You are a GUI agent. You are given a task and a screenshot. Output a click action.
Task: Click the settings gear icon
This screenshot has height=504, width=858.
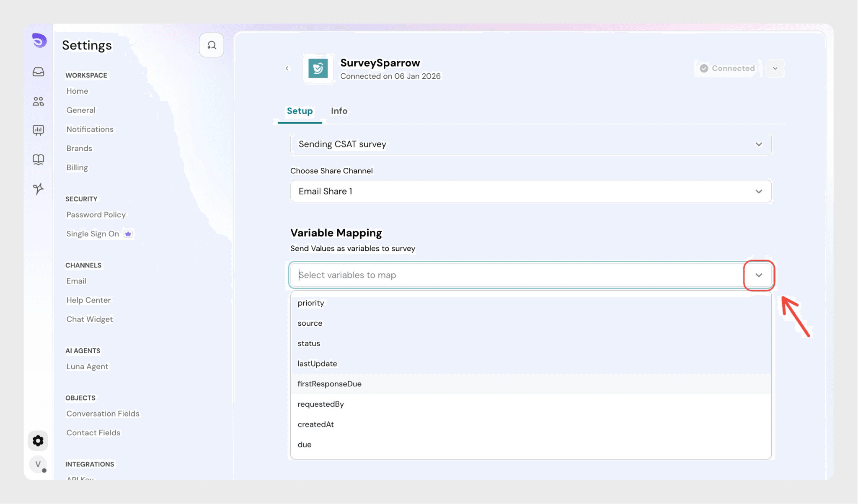point(38,441)
